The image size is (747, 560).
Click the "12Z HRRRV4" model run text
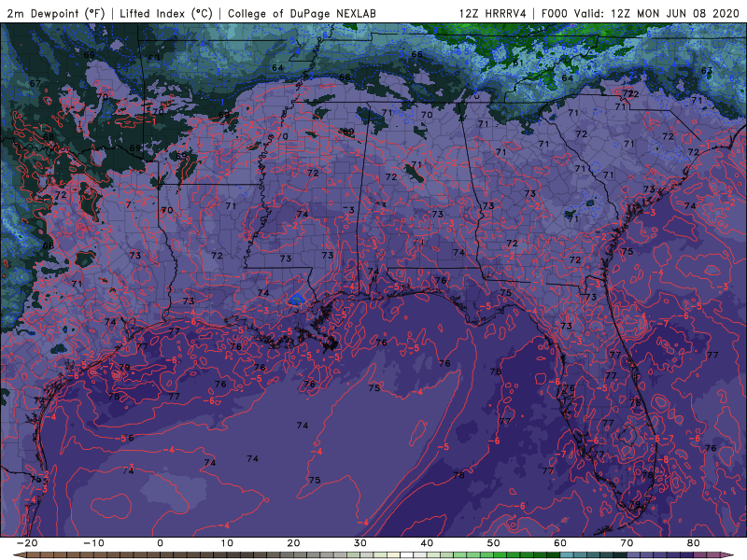[x=493, y=14]
